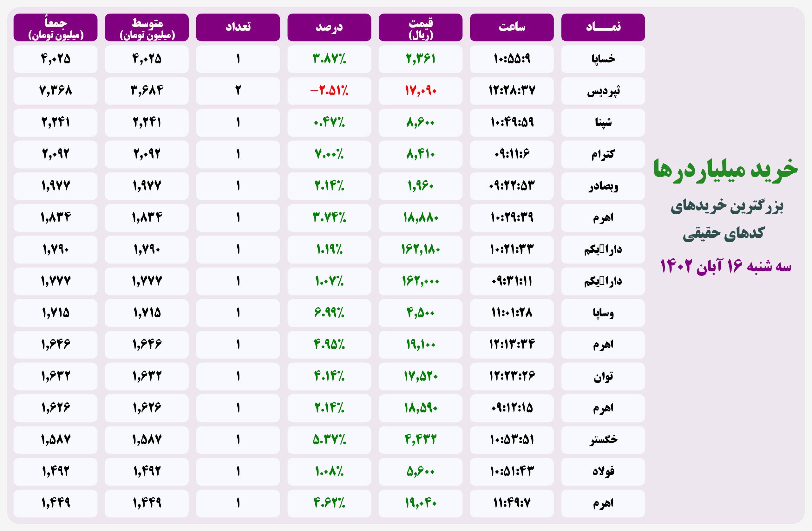Select the قیمت (ریال) column header
Viewport: 812px width, 531px height.
(x=420, y=27)
